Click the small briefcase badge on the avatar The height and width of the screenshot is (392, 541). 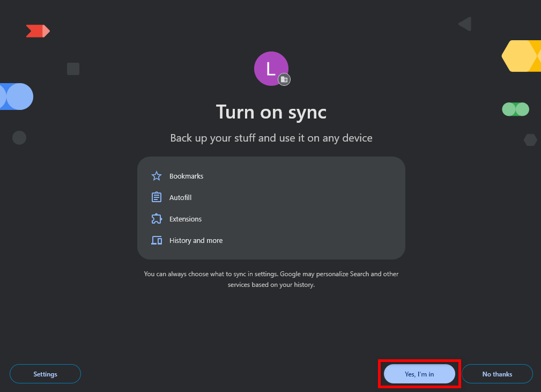point(284,79)
